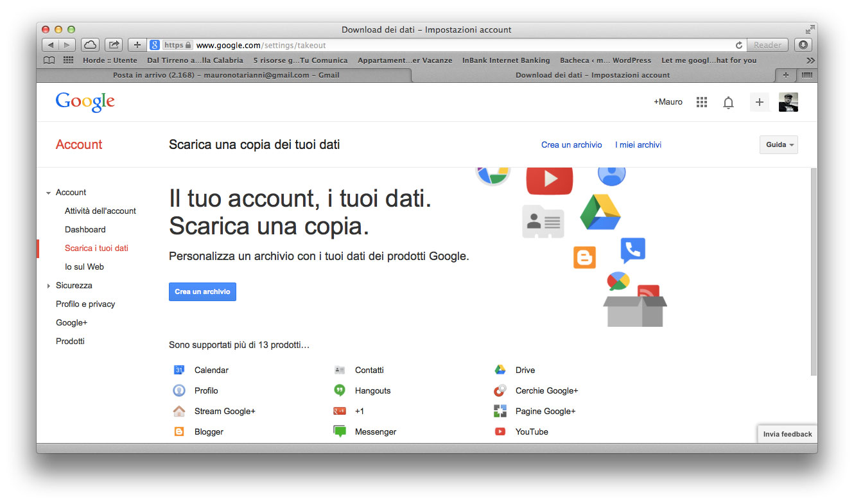Click the Google+ share plus button
This screenshot has width=854, height=504.
760,102
